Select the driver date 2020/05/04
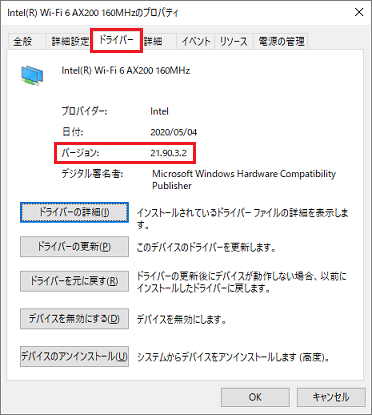This screenshot has height=415, width=372. click(x=173, y=132)
